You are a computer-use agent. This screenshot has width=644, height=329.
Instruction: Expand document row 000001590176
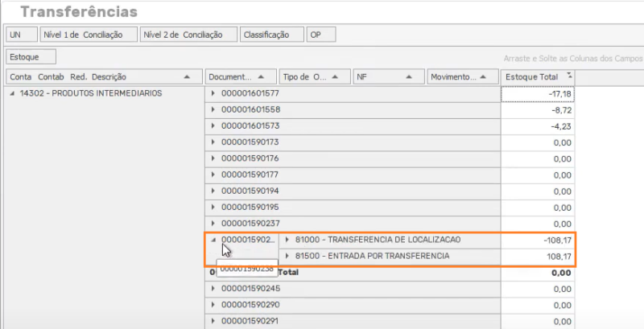tap(213, 158)
